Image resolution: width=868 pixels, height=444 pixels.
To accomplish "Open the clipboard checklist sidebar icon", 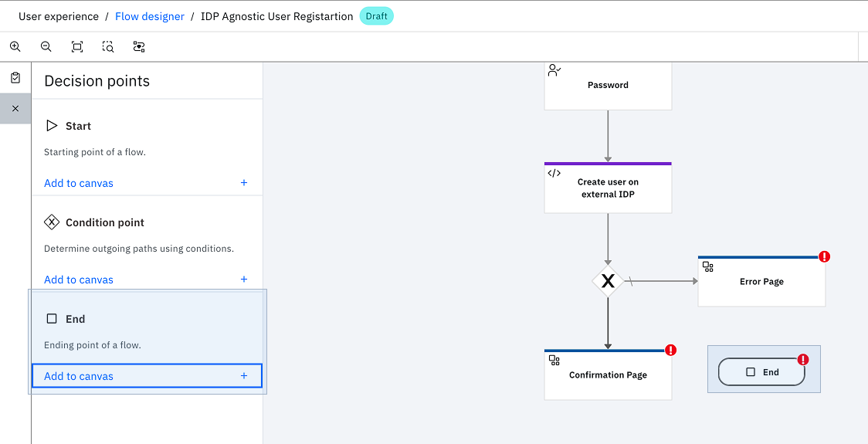I will (x=15, y=78).
